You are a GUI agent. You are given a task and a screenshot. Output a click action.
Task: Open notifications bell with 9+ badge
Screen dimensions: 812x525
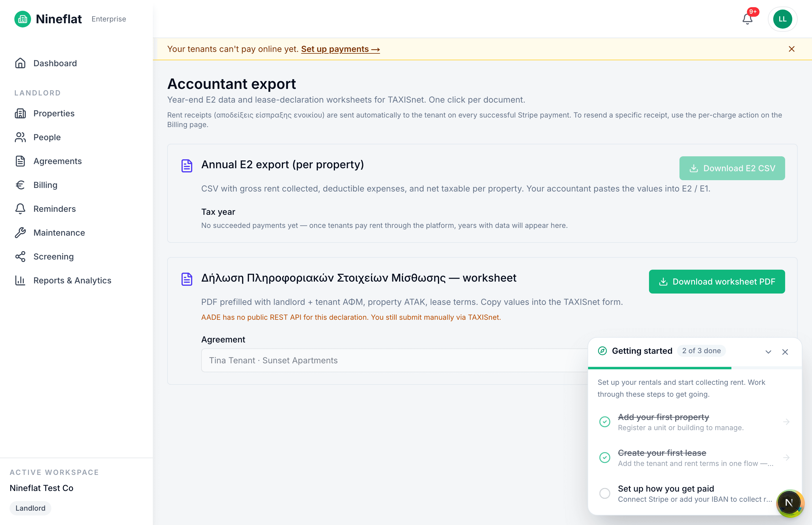pyautogui.click(x=748, y=19)
